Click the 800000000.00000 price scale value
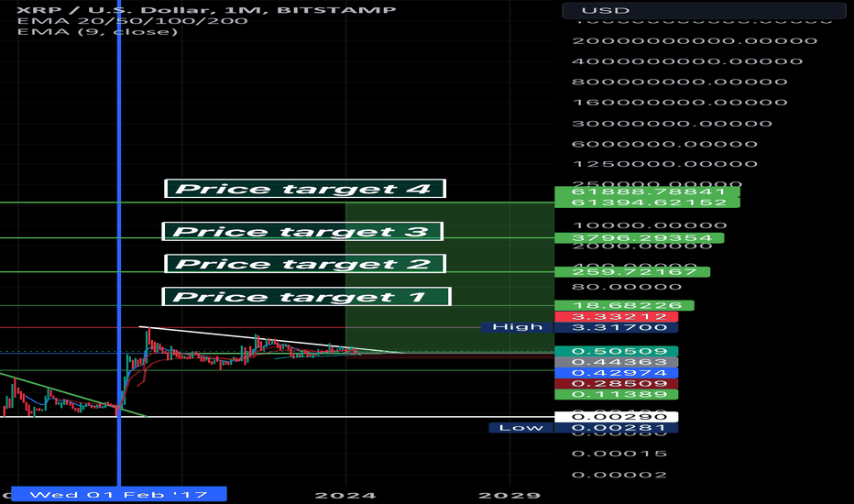 pos(680,82)
